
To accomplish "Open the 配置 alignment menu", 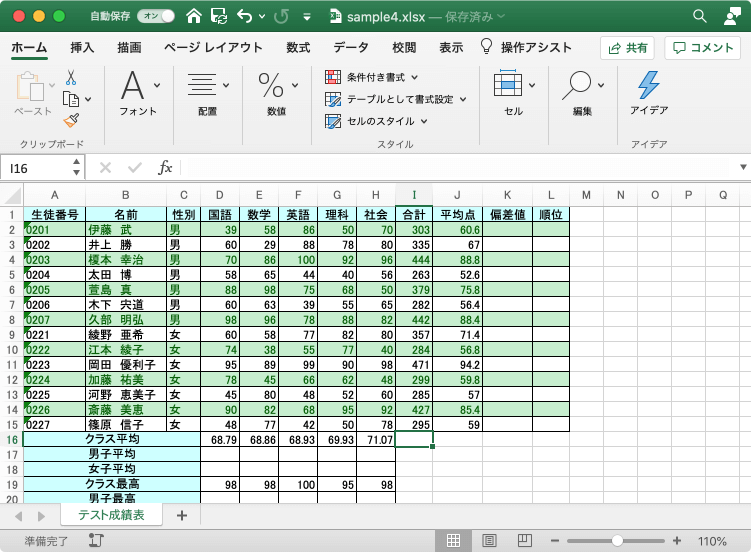I will [207, 93].
